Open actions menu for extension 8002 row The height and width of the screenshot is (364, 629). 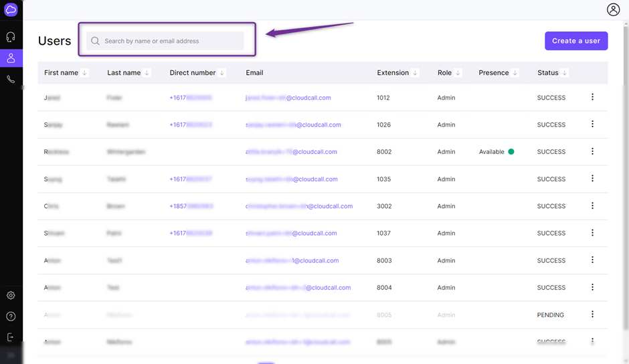[592, 151]
